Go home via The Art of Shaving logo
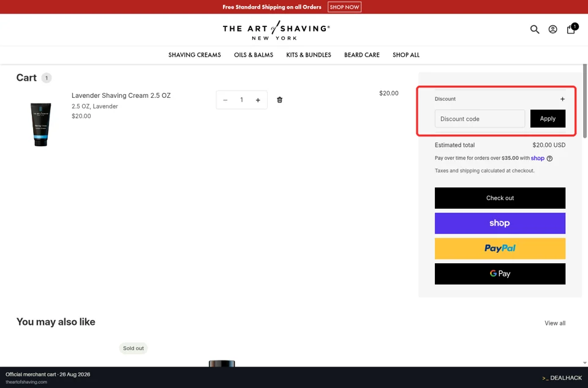The width and height of the screenshot is (588, 388). (276, 31)
